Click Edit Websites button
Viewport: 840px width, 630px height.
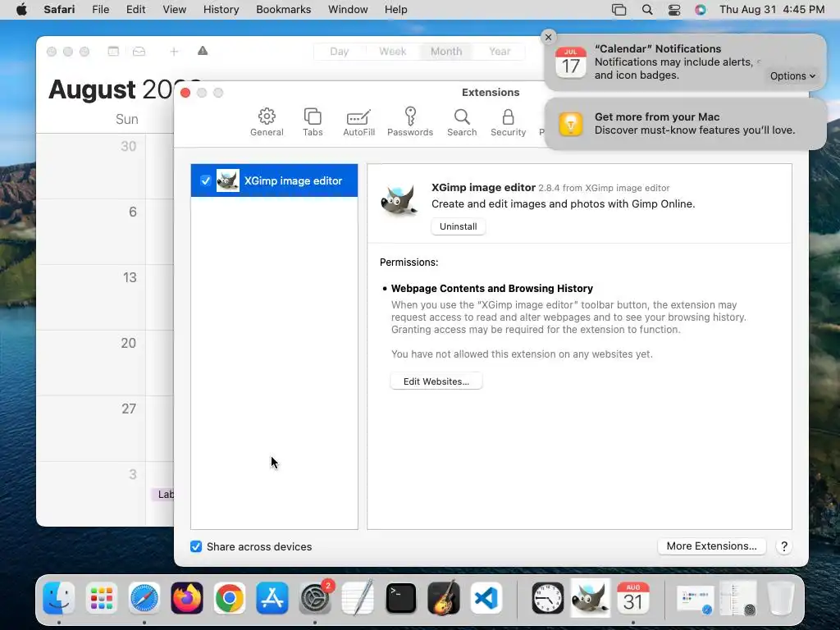point(436,381)
